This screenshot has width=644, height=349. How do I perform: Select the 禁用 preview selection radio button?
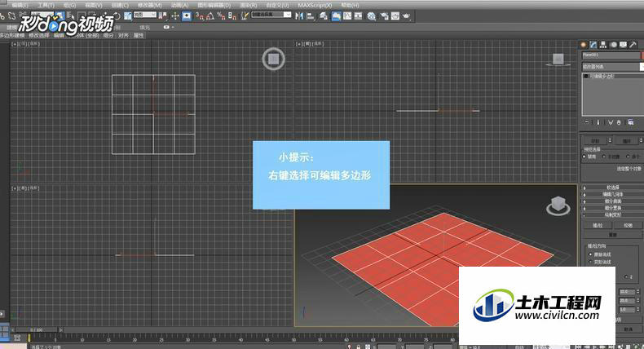pos(584,157)
